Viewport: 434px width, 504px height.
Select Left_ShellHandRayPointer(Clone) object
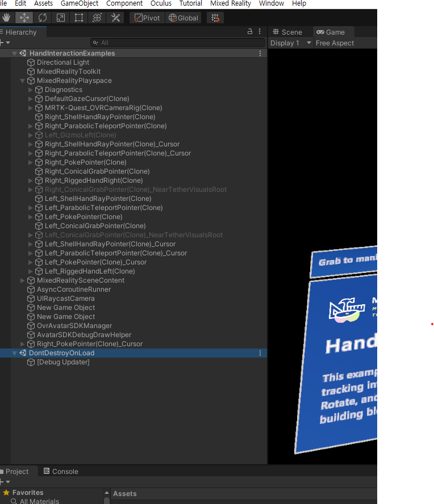point(98,199)
